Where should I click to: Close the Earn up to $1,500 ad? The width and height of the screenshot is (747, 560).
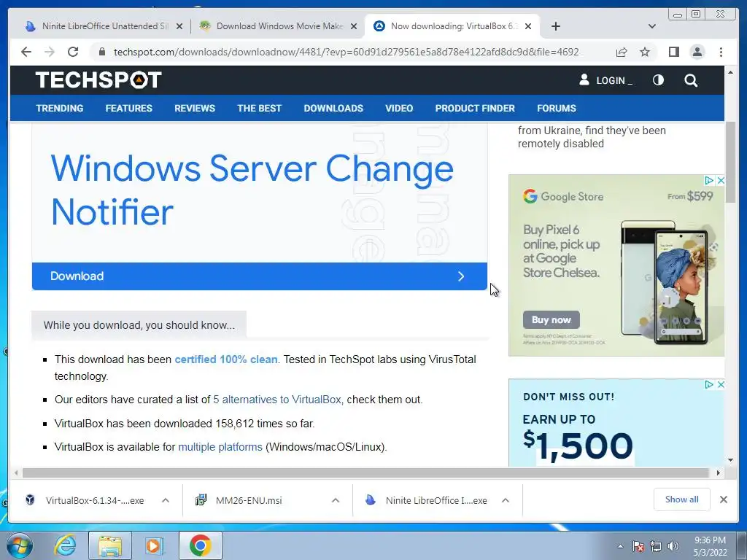pyautogui.click(x=720, y=384)
